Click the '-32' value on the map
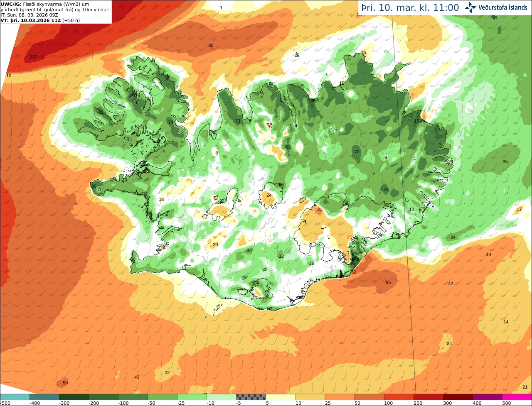The height and width of the screenshot is (406, 532). pyautogui.click(x=281, y=256)
